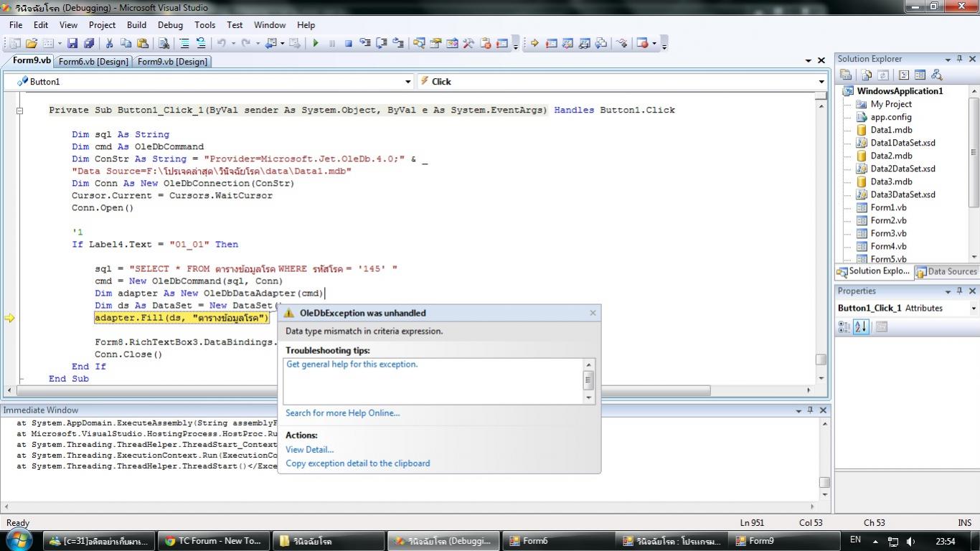Show Properties Window toolbar icon
Screen dimensions: 980x551
[435, 43]
